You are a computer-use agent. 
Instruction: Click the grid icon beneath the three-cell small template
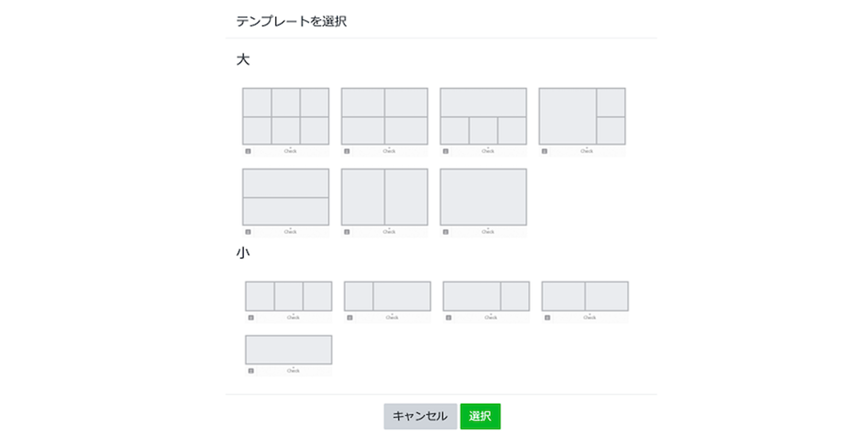tap(251, 317)
